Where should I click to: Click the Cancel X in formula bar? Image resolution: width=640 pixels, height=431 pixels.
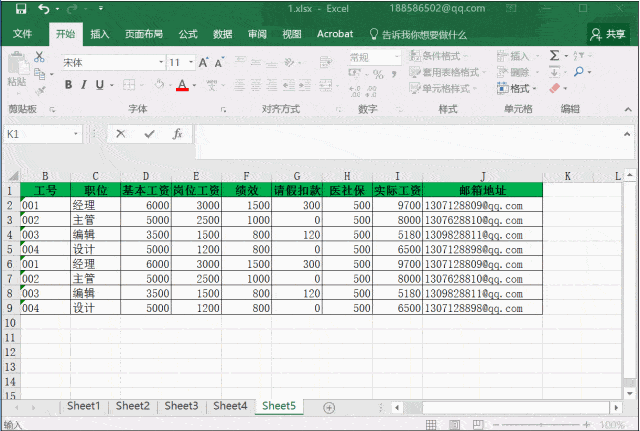pyautogui.click(x=121, y=133)
